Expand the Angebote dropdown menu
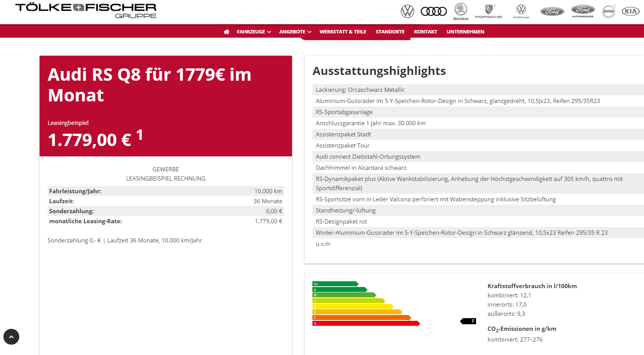 click(295, 32)
